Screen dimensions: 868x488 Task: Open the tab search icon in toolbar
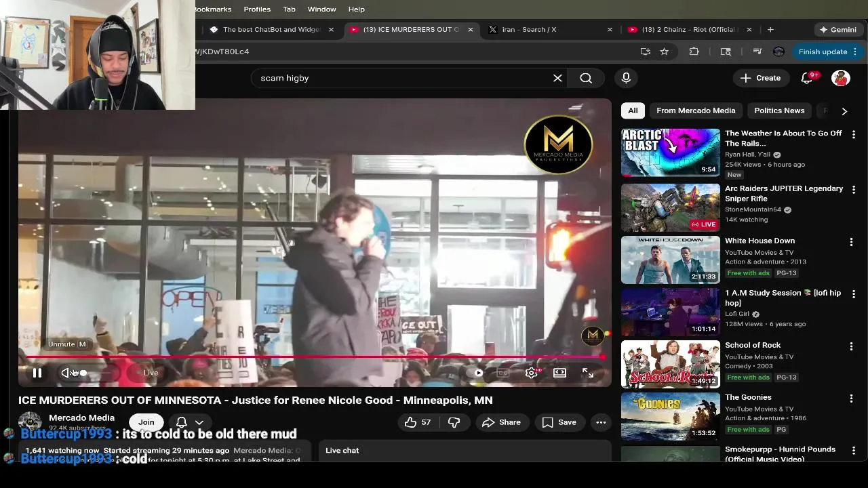(726, 52)
